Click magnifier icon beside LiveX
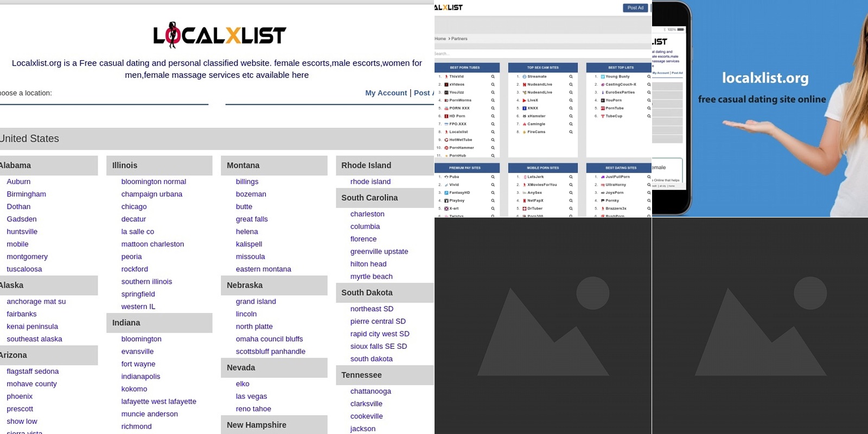 pos(571,100)
